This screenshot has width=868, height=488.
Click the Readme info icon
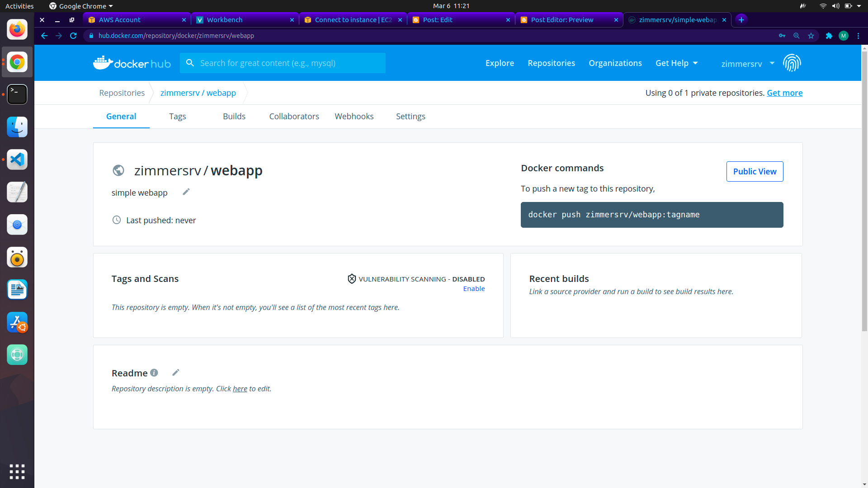coord(154,372)
